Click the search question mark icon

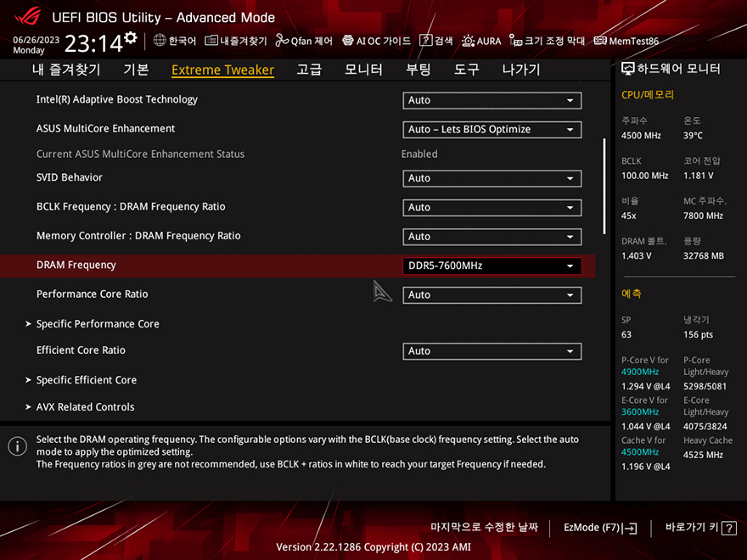click(x=425, y=41)
